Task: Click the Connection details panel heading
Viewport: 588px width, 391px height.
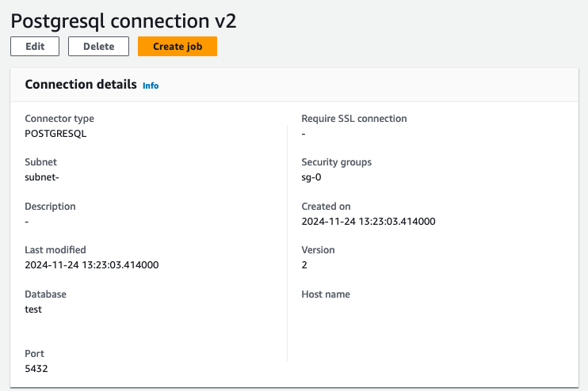Action: [81, 85]
